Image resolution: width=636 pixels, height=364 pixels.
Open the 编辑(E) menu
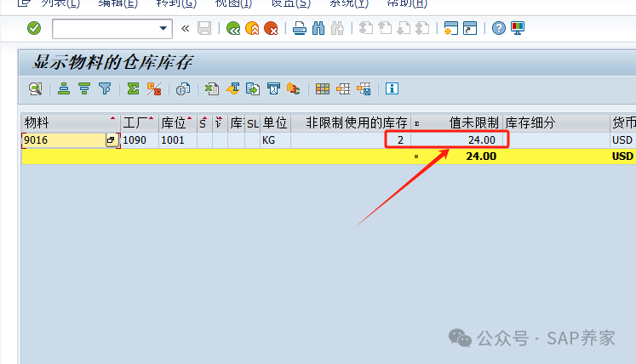coord(118,3)
